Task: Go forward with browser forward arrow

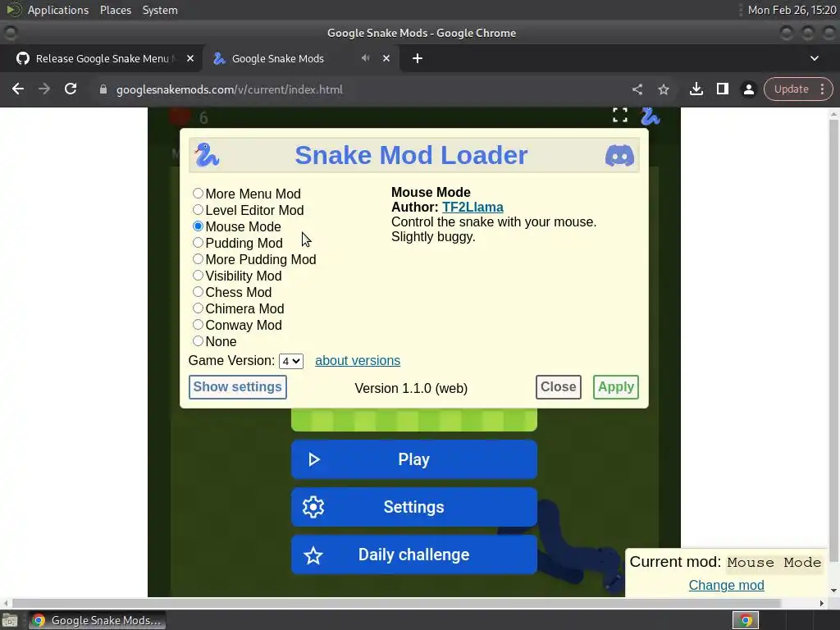Action: point(44,89)
